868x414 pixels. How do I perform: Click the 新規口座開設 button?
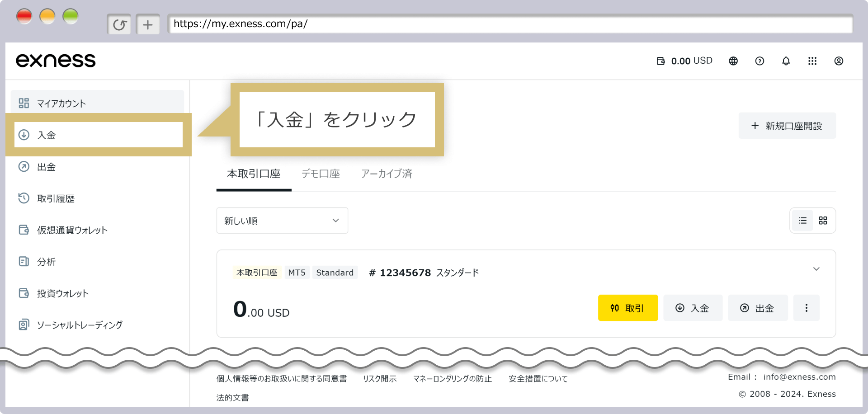787,126
